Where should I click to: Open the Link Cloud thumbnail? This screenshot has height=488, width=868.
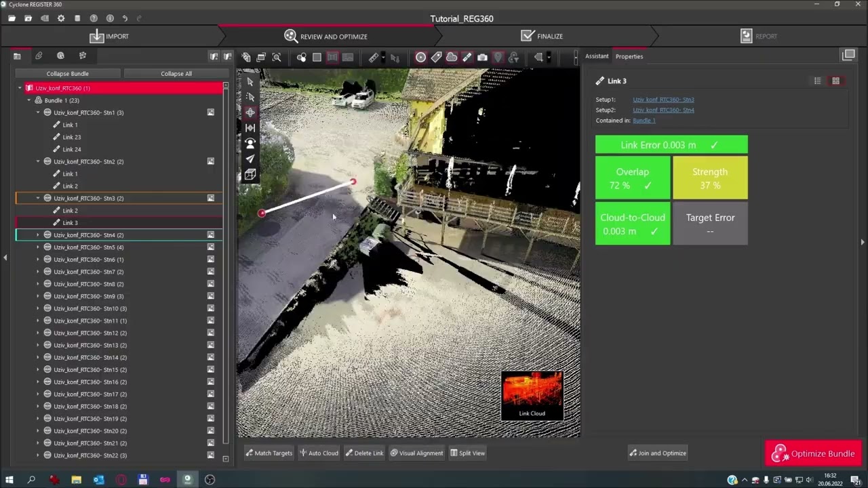[x=532, y=395]
